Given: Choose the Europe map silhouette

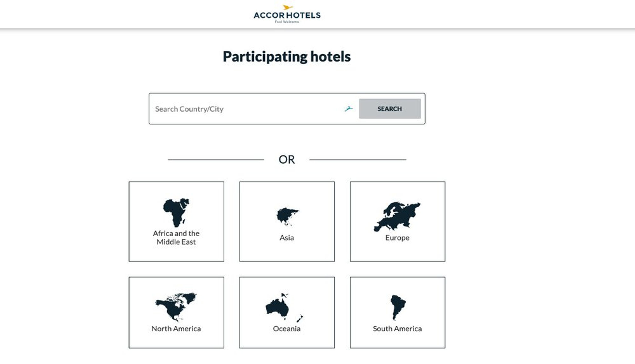Looking at the screenshot, I should (x=397, y=216).
